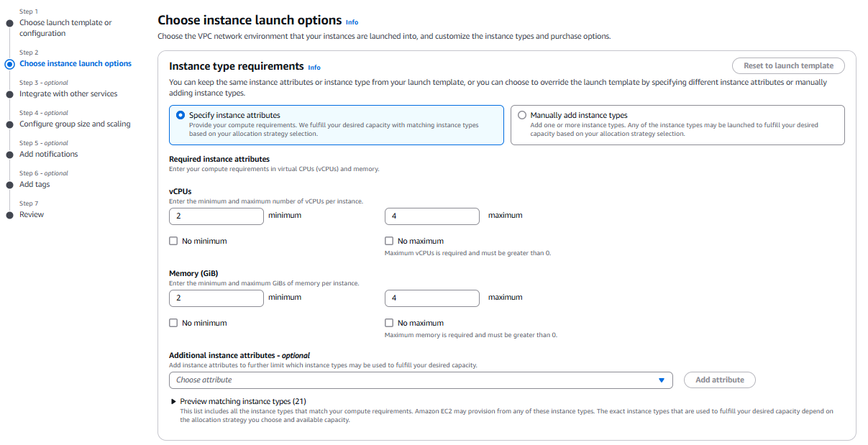Enable No maximum for Memory
The height and width of the screenshot is (445, 868).
click(x=389, y=324)
